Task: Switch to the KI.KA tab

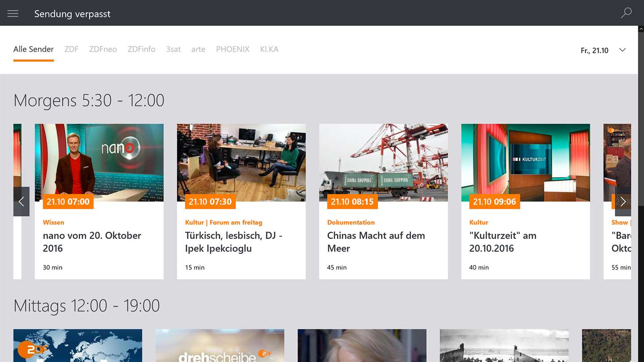Action: point(269,49)
